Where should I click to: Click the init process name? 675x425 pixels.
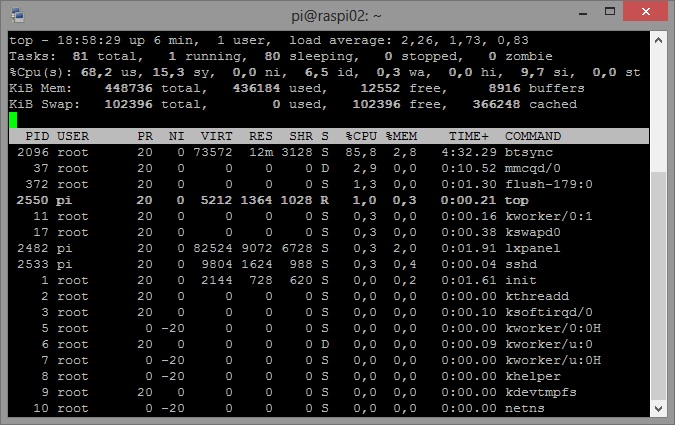pos(521,280)
